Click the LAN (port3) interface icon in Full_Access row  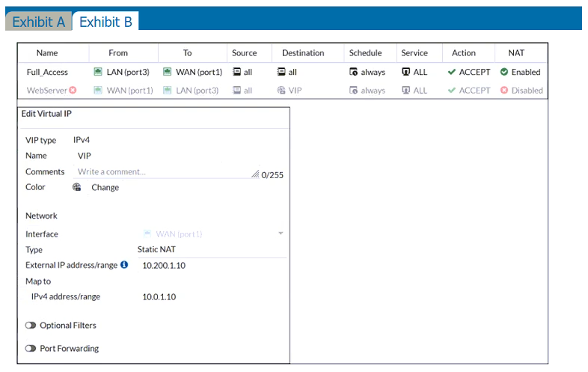coord(98,72)
